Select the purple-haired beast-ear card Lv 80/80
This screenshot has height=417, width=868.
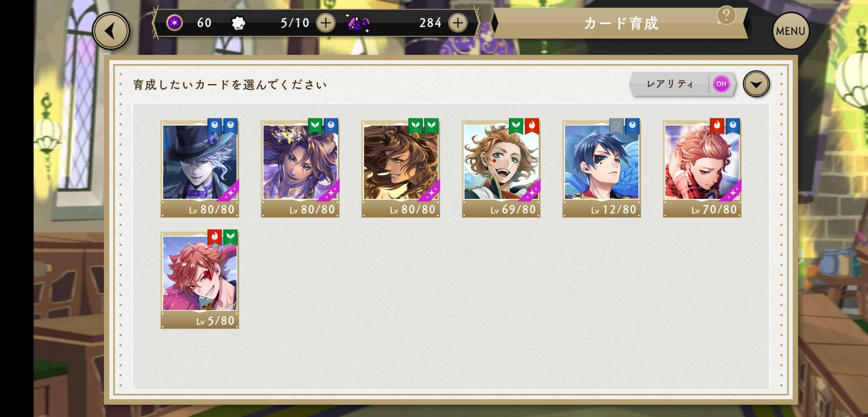pyautogui.click(x=300, y=168)
